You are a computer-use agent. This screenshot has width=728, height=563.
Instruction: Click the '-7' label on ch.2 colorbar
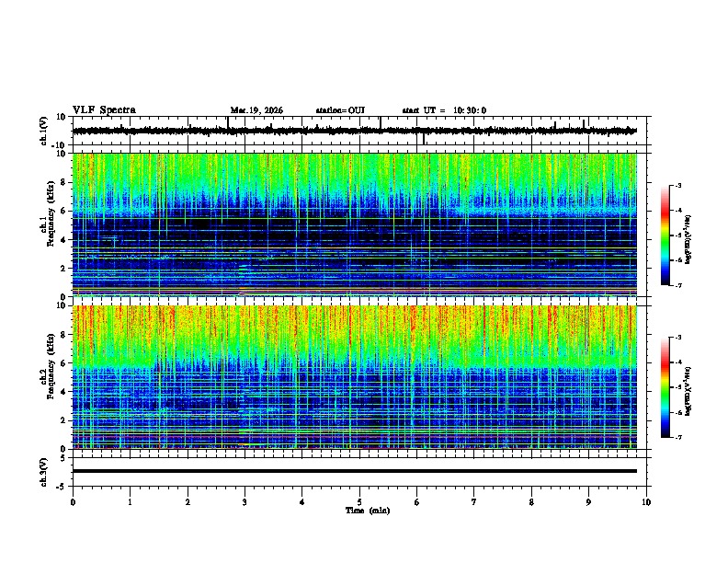pyautogui.click(x=677, y=437)
